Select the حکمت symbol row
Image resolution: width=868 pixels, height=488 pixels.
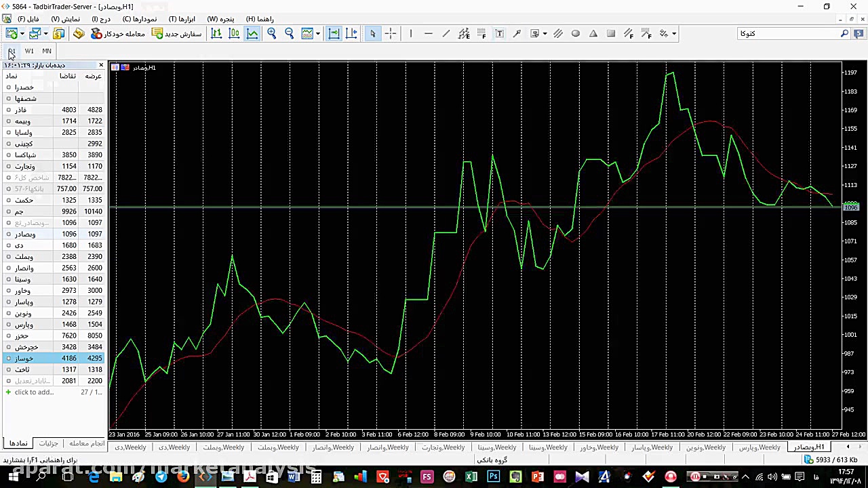[54, 200]
